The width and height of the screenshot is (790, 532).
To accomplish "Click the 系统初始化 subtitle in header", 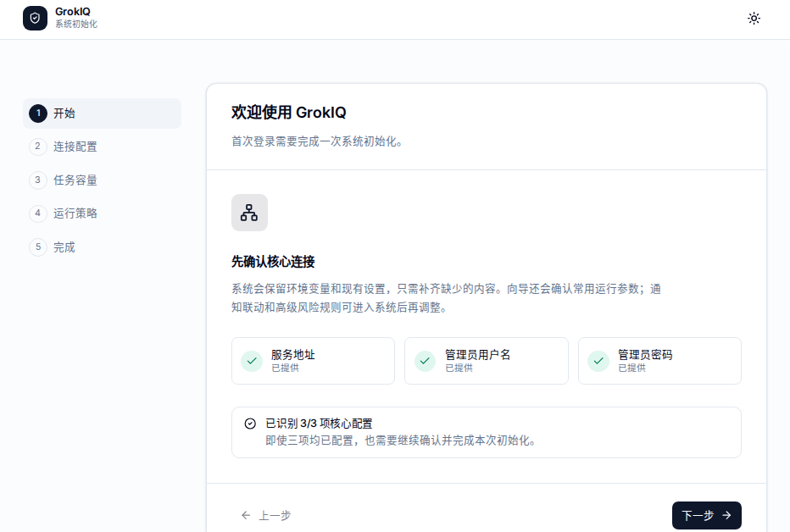I will pos(76,25).
